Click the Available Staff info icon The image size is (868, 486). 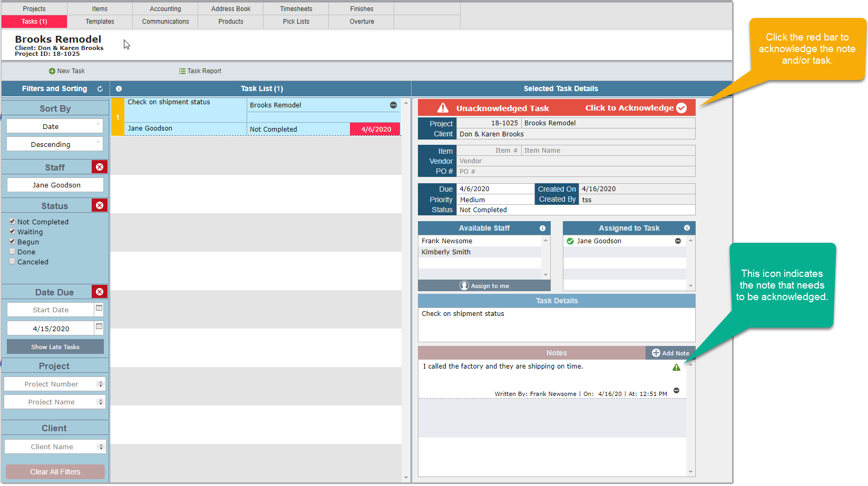tap(542, 228)
